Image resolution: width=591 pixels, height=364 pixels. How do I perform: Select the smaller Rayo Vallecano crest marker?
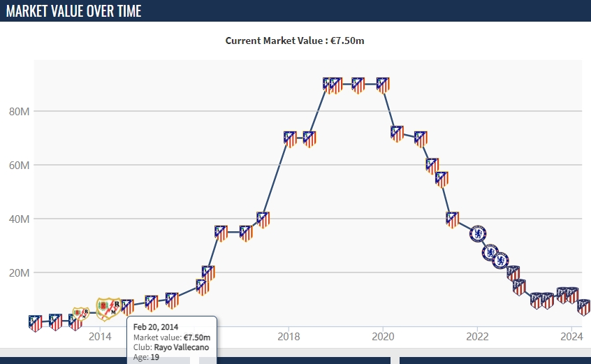[80, 315]
